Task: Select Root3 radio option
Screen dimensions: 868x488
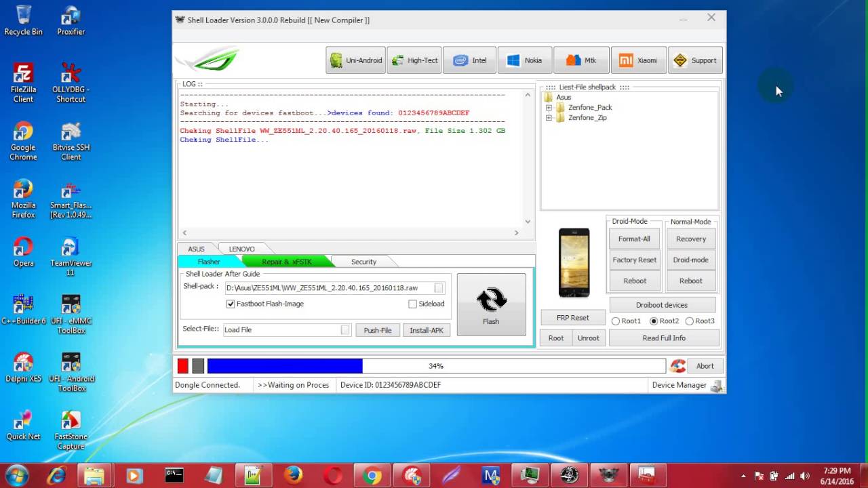Action: (x=690, y=321)
